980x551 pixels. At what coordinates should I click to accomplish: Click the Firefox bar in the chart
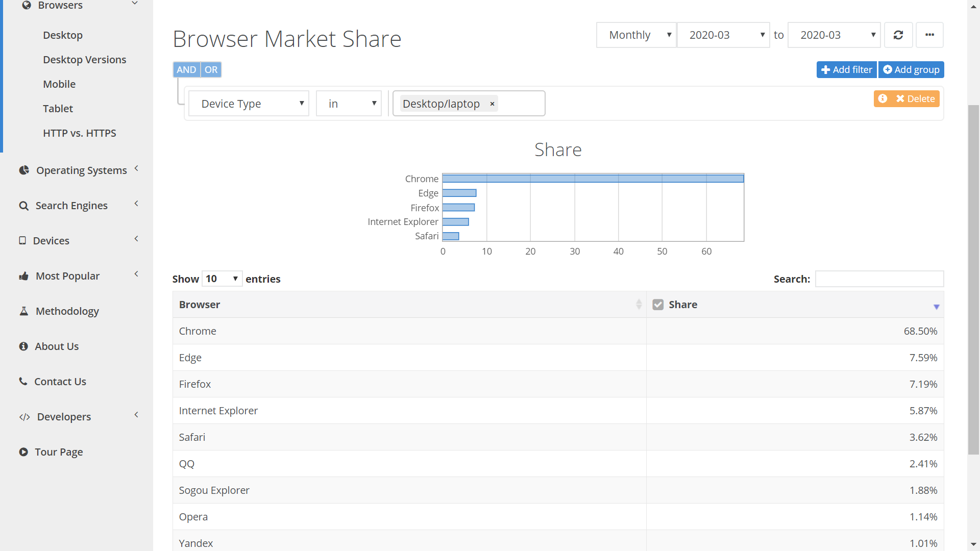coord(458,207)
